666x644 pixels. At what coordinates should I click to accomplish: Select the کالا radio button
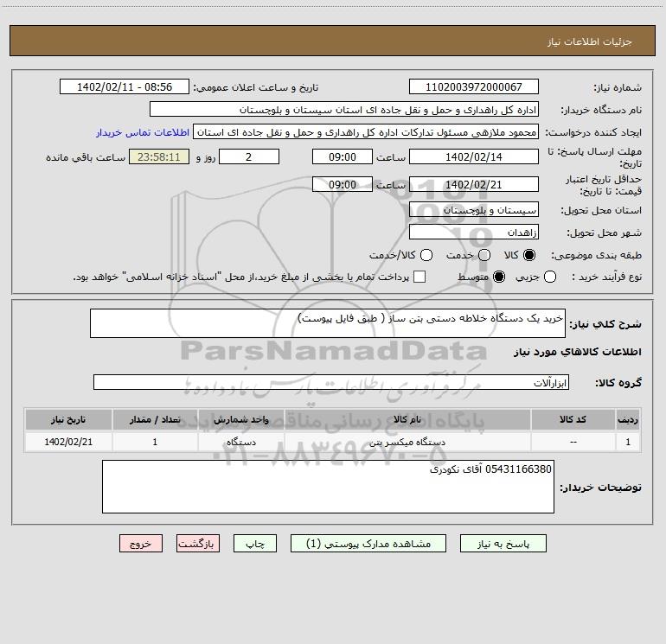click(529, 255)
